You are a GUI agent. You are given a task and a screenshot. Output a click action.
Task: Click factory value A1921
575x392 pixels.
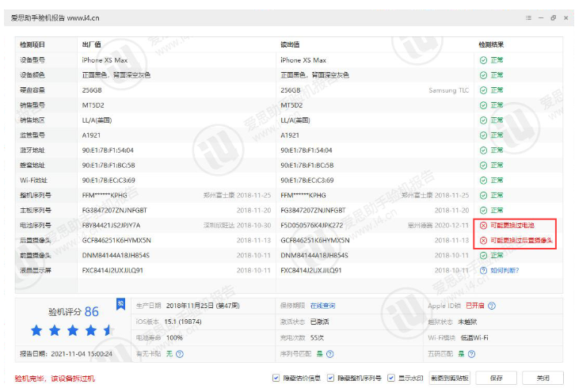91,135
